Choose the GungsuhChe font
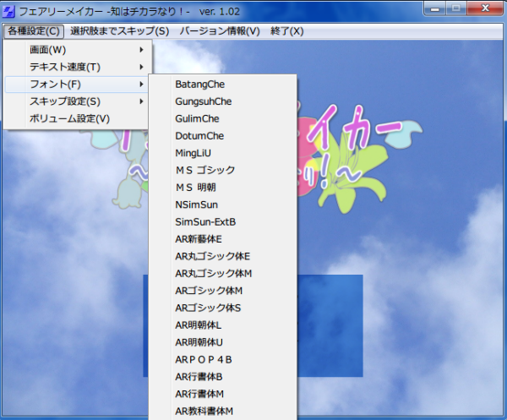507x420 pixels. tap(203, 101)
